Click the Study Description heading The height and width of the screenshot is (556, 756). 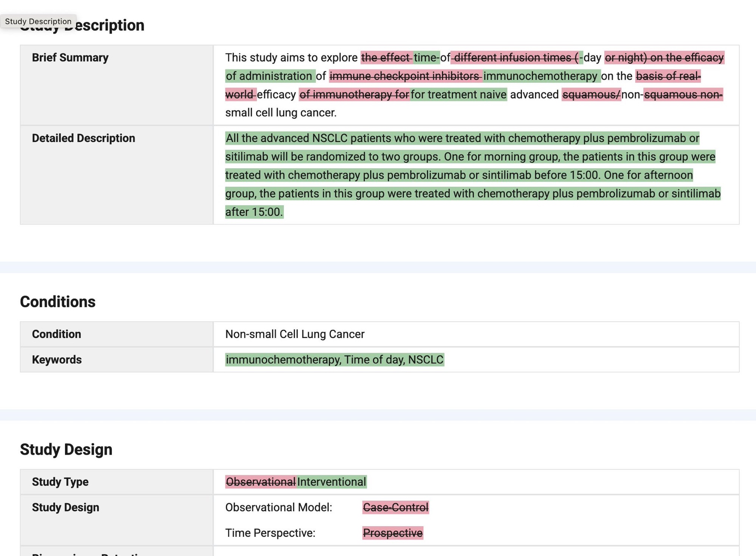tap(110, 26)
